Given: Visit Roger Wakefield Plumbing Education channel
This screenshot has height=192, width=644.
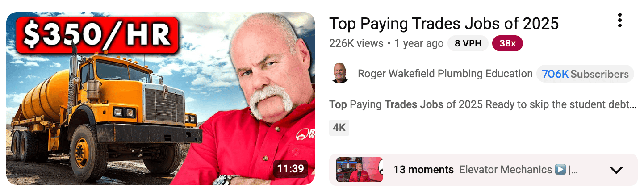Looking at the screenshot, I should [445, 74].
